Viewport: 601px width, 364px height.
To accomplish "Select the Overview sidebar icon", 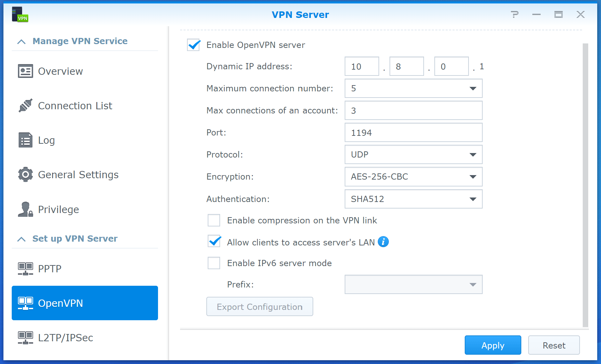I will 24,71.
